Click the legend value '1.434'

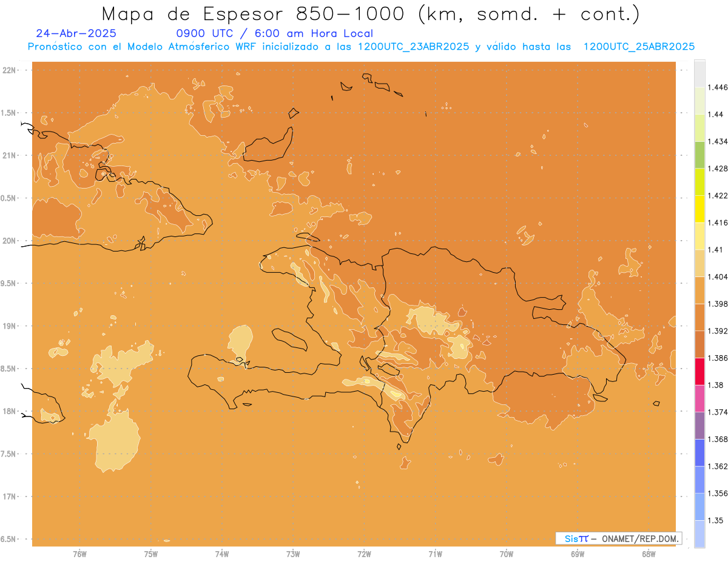718,141
